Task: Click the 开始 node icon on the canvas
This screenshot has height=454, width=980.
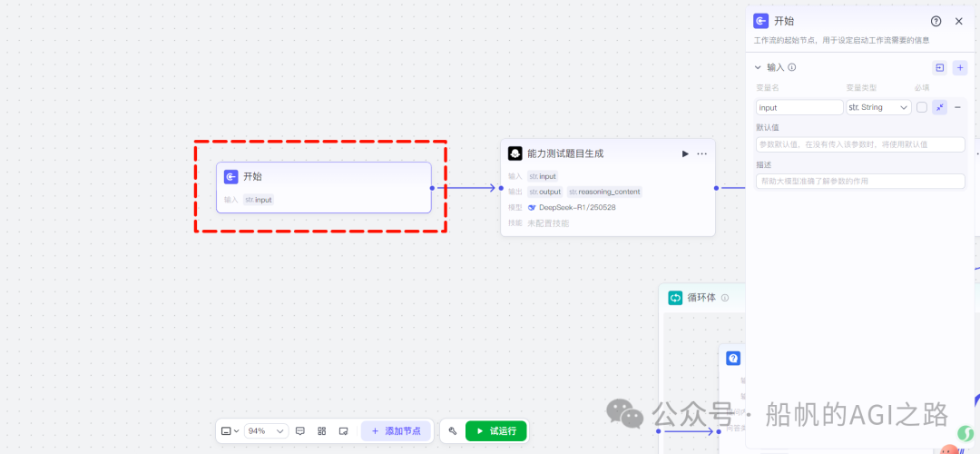Action: click(x=231, y=177)
